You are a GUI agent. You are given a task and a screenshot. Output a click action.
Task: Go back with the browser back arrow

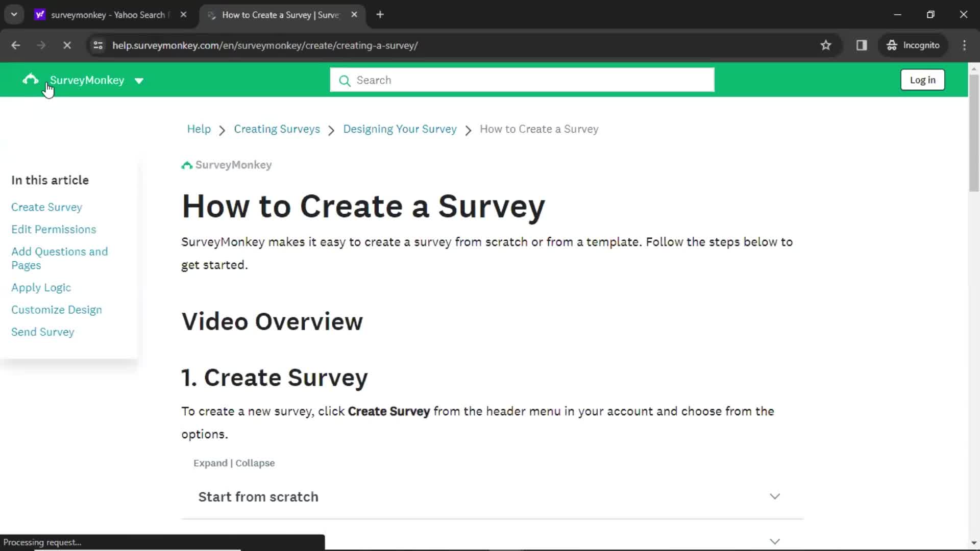click(16, 45)
